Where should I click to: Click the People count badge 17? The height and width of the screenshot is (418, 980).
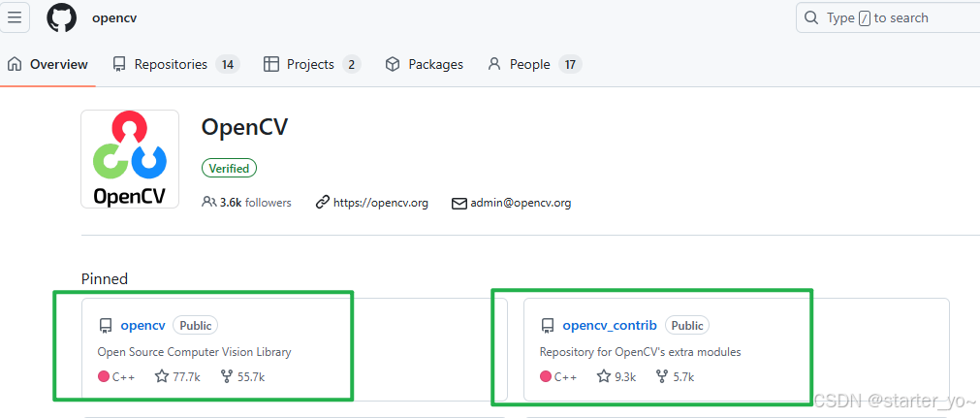(x=569, y=64)
